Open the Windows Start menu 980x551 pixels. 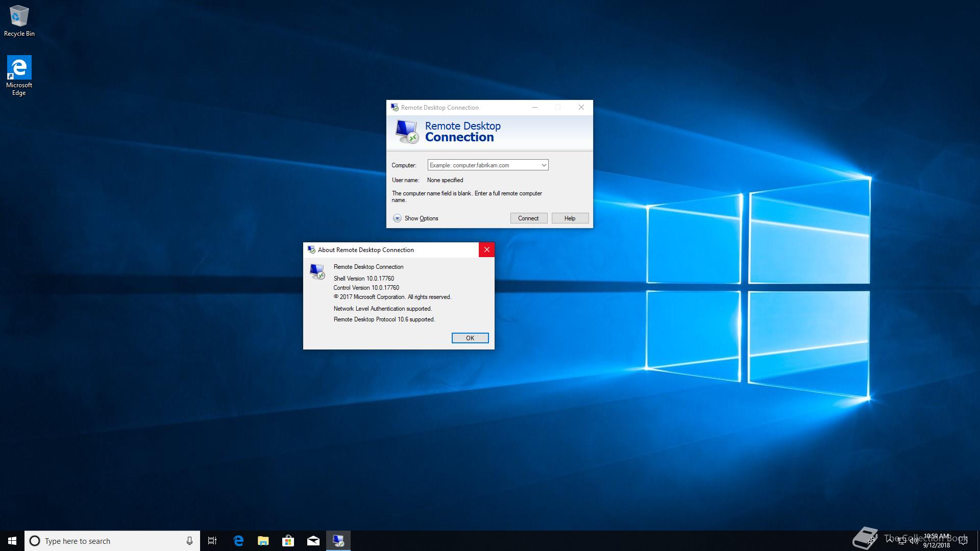click(12, 541)
